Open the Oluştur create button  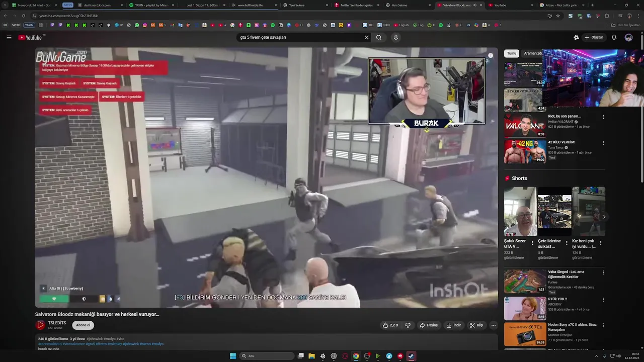click(x=594, y=37)
